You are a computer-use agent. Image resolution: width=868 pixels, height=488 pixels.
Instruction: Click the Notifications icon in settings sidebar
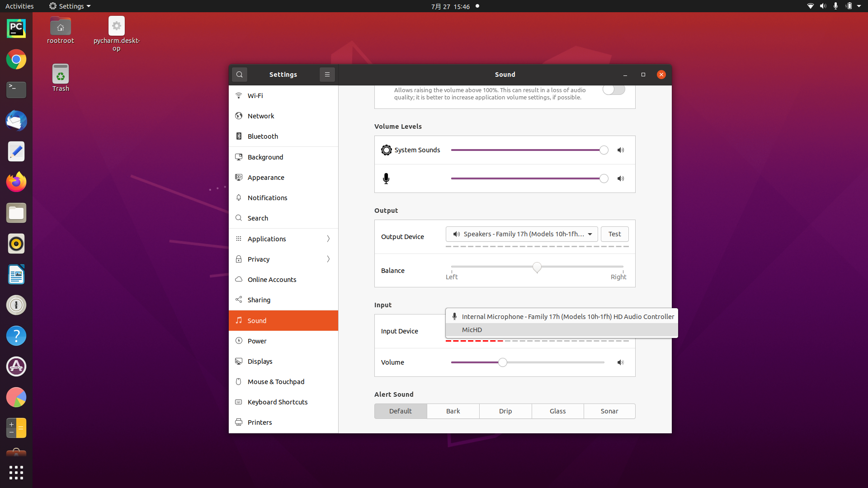(239, 197)
